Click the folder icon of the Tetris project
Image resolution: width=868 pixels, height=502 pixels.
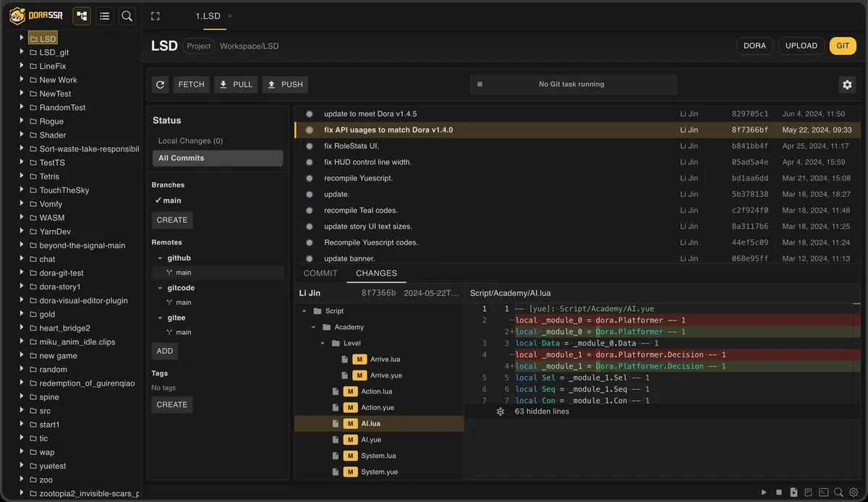click(33, 176)
